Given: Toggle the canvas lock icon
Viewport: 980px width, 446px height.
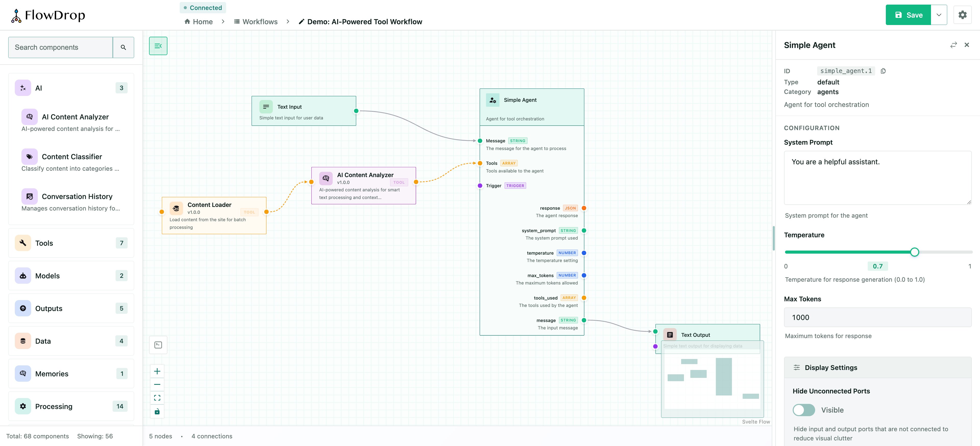Looking at the screenshot, I should point(157,411).
